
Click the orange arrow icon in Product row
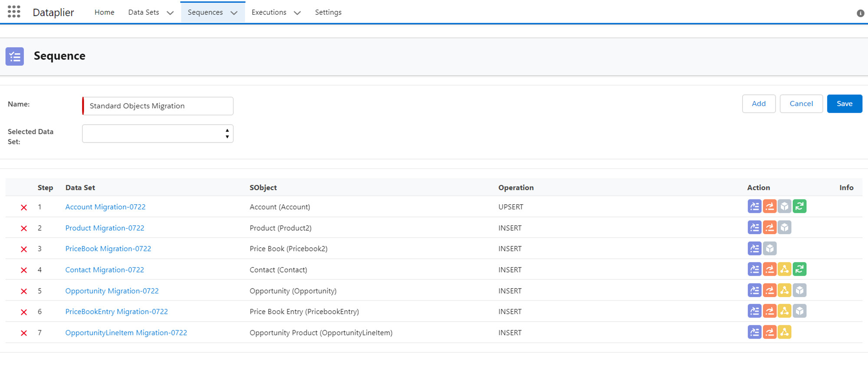tap(769, 227)
